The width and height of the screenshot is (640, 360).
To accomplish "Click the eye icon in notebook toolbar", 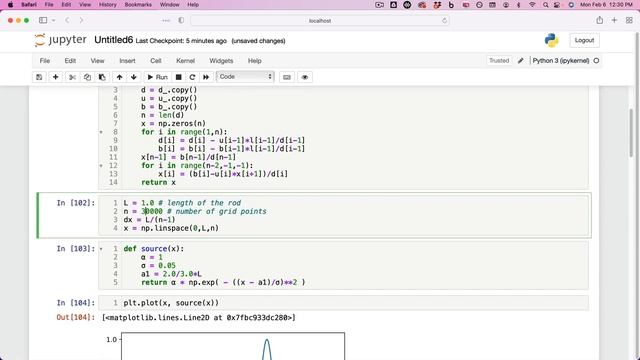I will click(305, 77).
